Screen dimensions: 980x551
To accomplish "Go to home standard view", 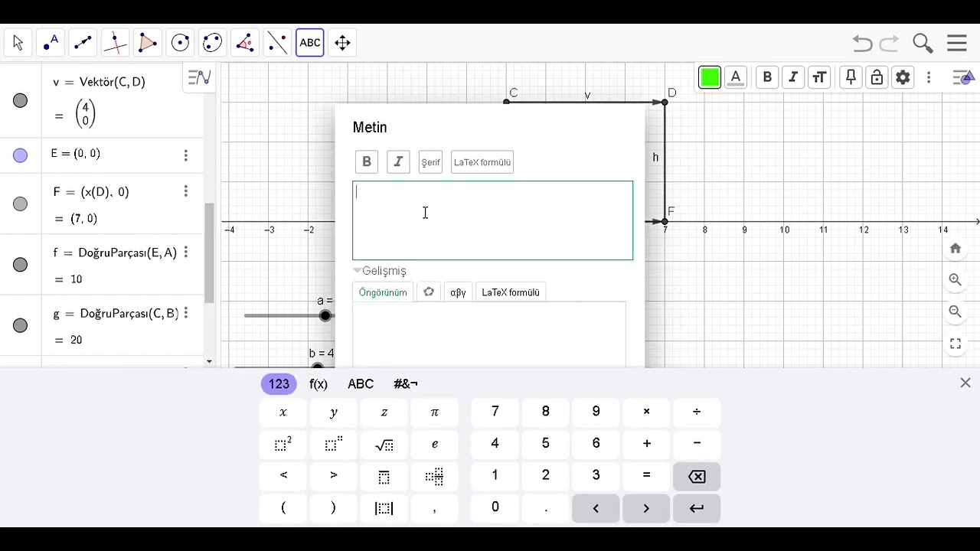I will coord(955,249).
